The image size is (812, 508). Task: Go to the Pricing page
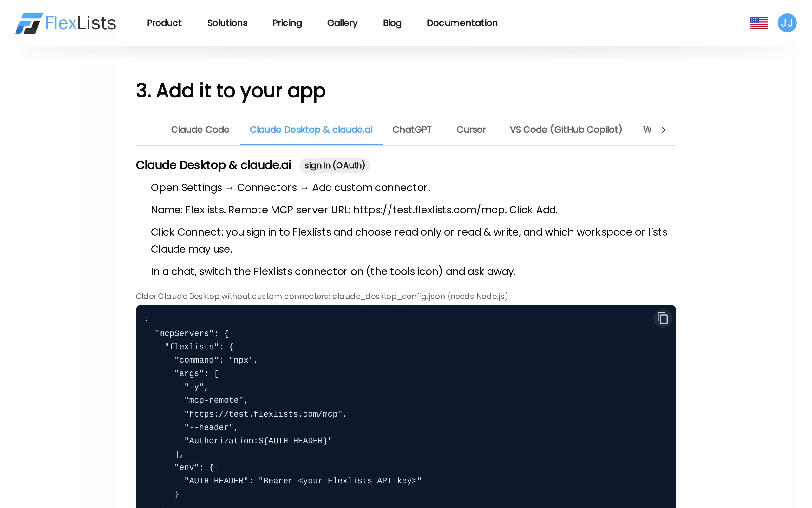[287, 23]
